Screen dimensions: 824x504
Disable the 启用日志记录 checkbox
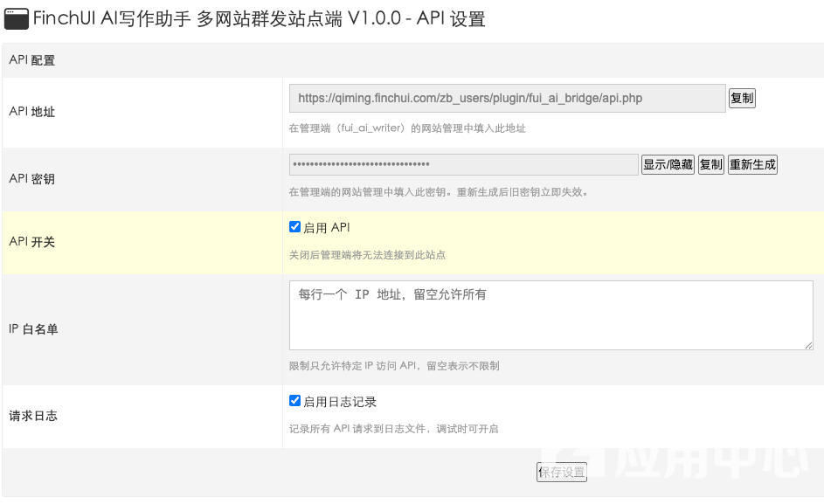click(294, 401)
